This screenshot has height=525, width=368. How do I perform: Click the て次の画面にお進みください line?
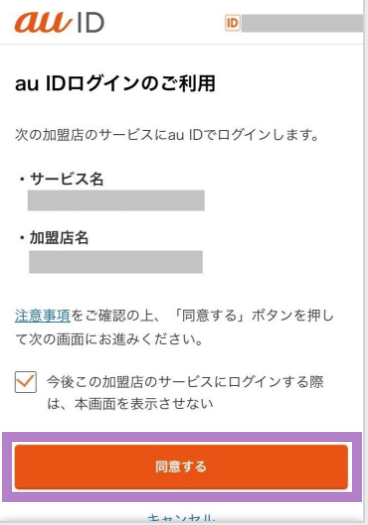point(109,339)
